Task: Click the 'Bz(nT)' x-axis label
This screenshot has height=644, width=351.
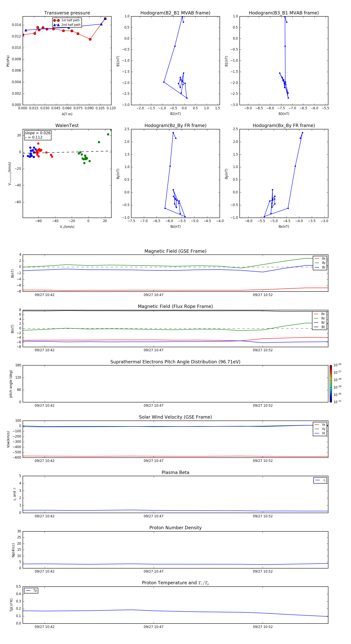Action: pyautogui.click(x=175, y=227)
